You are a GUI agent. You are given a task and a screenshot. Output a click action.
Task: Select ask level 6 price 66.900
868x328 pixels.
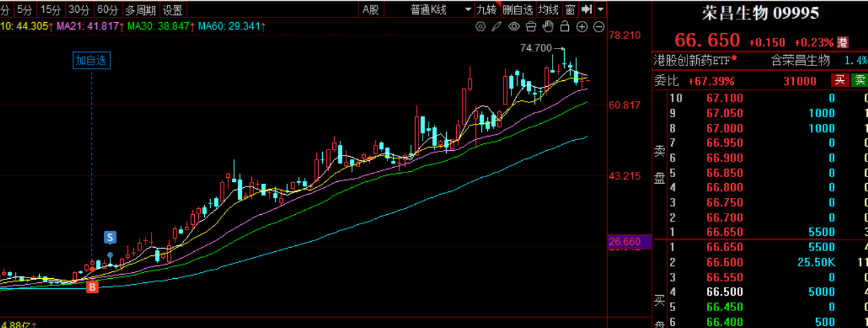click(724, 158)
